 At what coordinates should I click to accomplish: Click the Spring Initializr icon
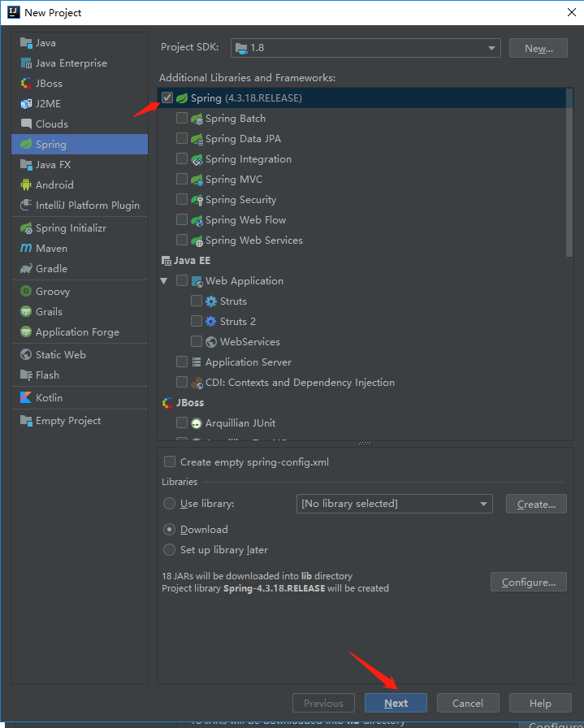point(26,228)
